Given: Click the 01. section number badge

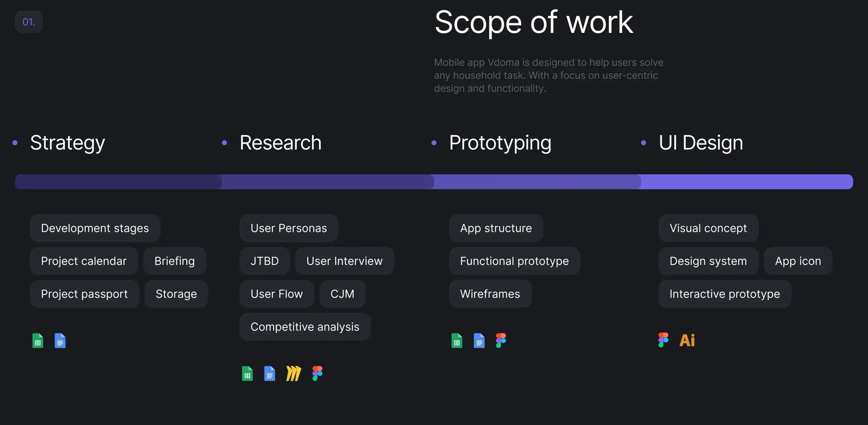Looking at the screenshot, I should (29, 22).
